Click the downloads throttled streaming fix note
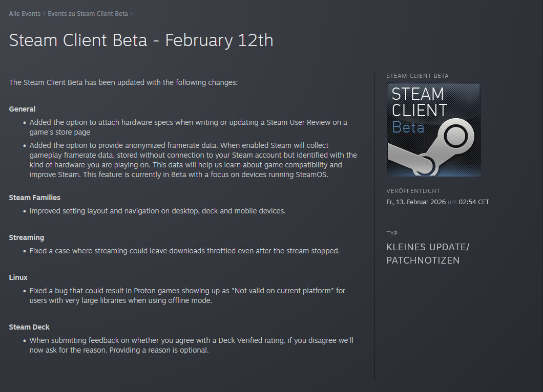 pos(184,251)
